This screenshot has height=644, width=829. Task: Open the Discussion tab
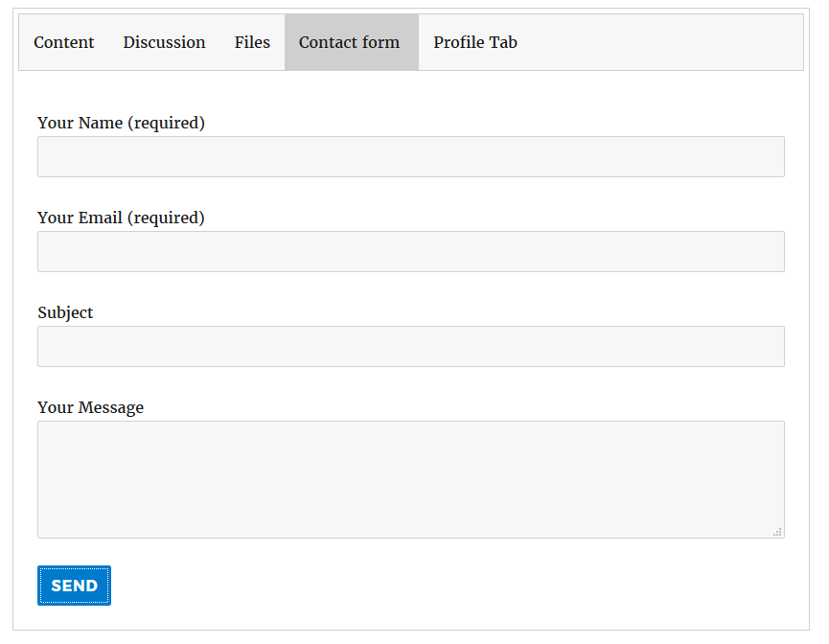(165, 42)
